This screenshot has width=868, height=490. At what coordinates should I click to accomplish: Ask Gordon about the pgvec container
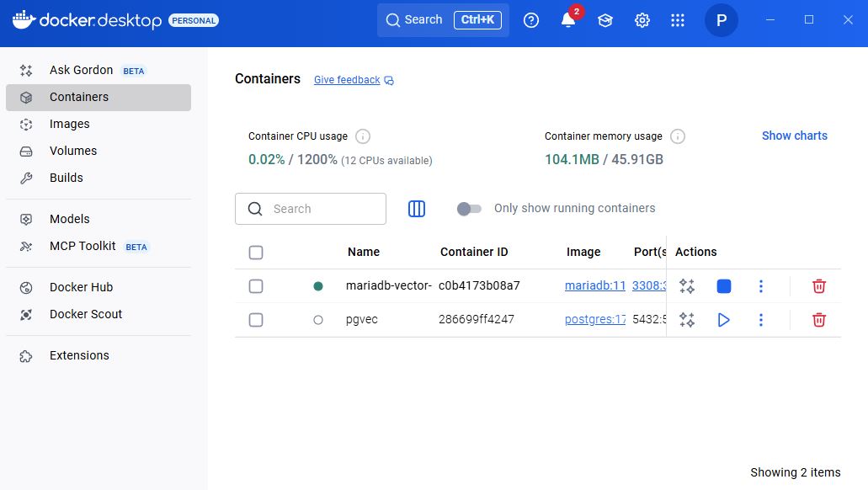tap(687, 320)
